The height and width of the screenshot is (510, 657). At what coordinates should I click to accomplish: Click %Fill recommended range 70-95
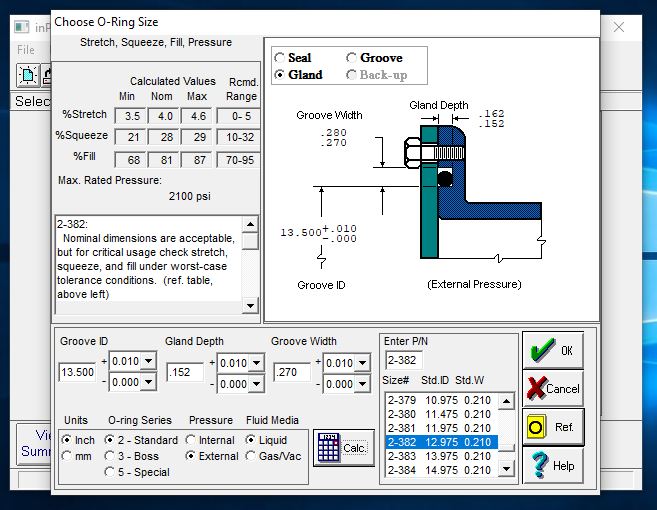coord(238,160)
